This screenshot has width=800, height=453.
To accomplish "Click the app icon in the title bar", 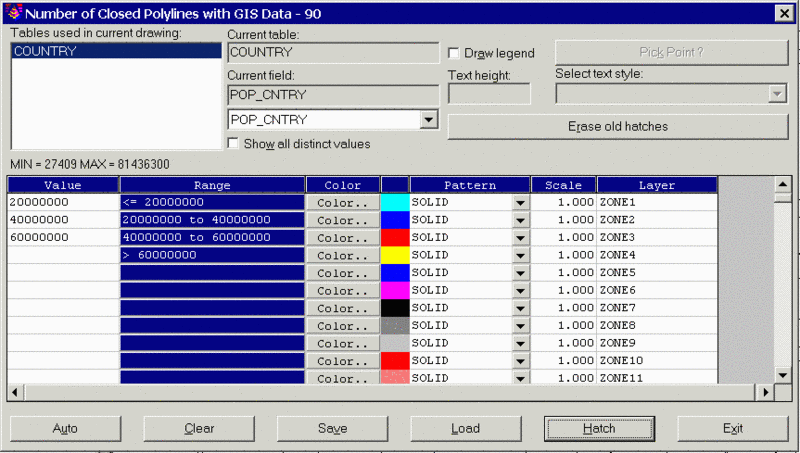I will 14,12.
